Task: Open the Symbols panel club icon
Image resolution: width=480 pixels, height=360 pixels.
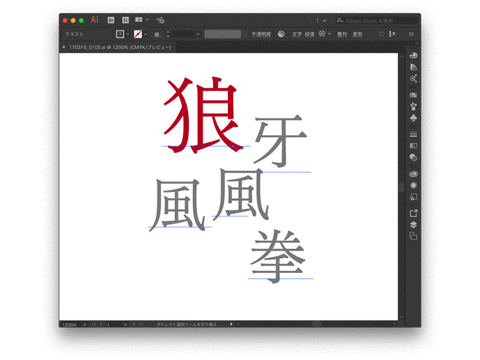Action: pyautogui.click(x=413, y=118)
